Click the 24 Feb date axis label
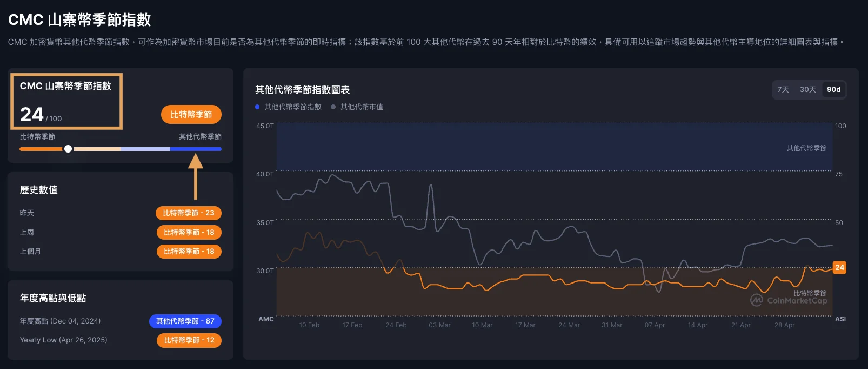Image resolution: width=868 pixels, height=369 pixels. [396, 325]
